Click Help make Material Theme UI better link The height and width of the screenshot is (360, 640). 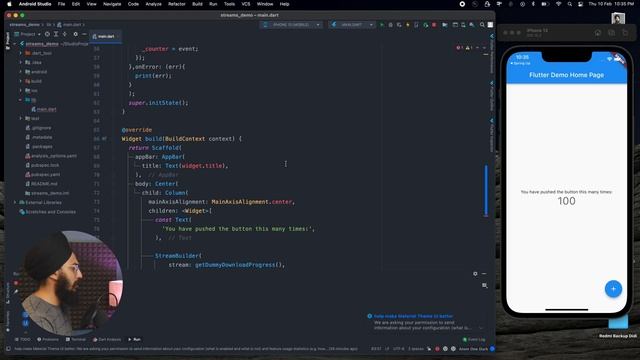tap(413, 316)
